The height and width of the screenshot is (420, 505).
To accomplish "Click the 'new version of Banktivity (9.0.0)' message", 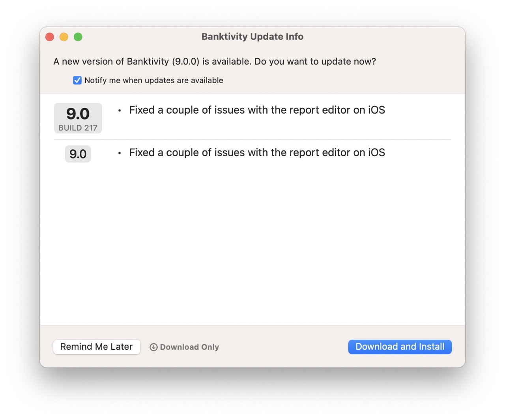I will (x=215, y=62).
